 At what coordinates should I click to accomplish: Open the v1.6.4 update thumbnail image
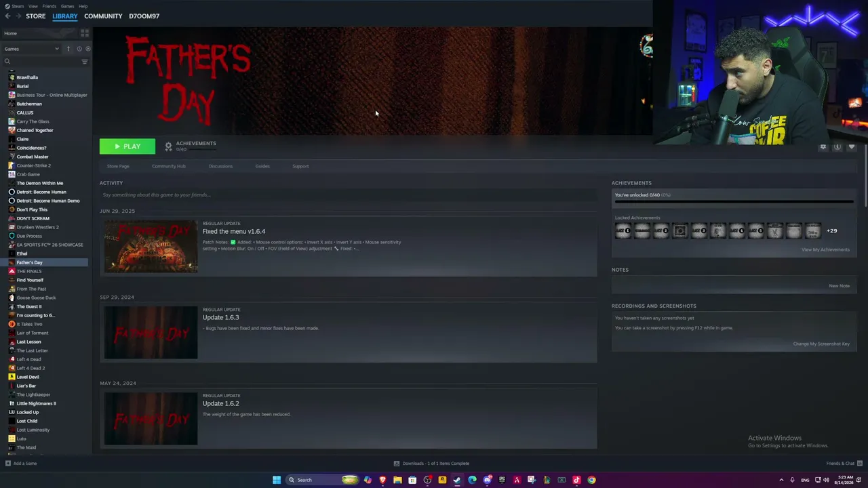click(x=151, y=247)
